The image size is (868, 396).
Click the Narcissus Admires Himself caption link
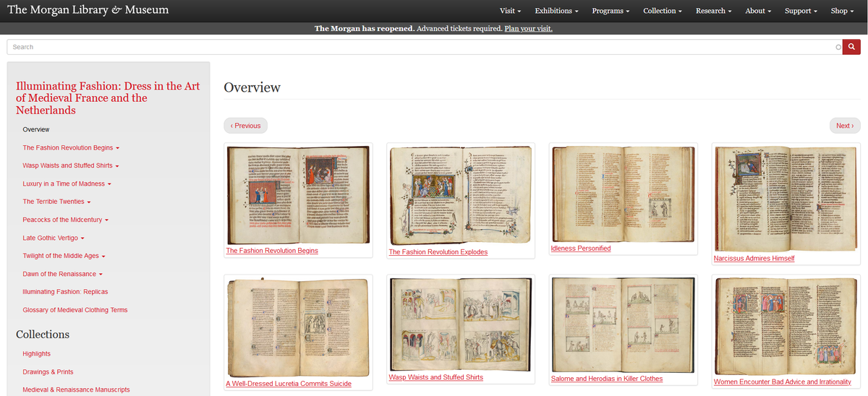(754, 258)
